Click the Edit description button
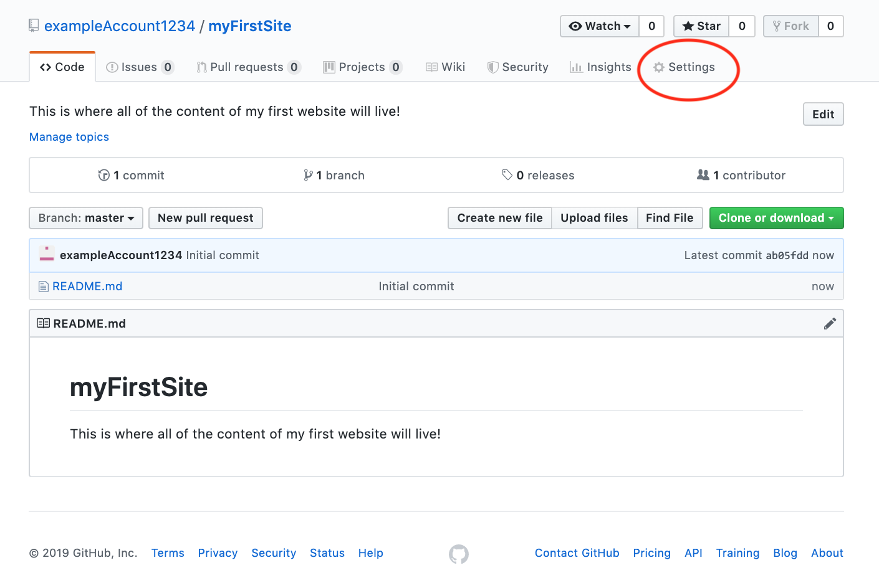 (x=823, y=114)
